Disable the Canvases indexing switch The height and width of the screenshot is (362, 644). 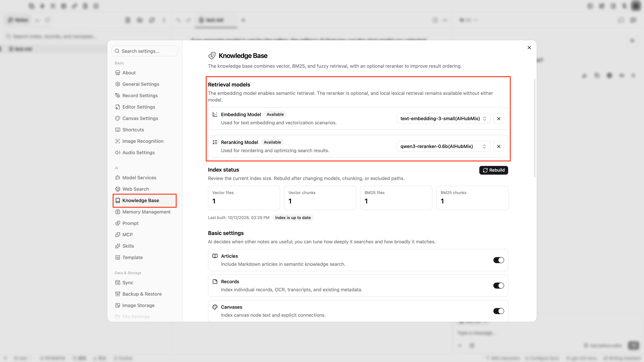(x=498, y=311)
